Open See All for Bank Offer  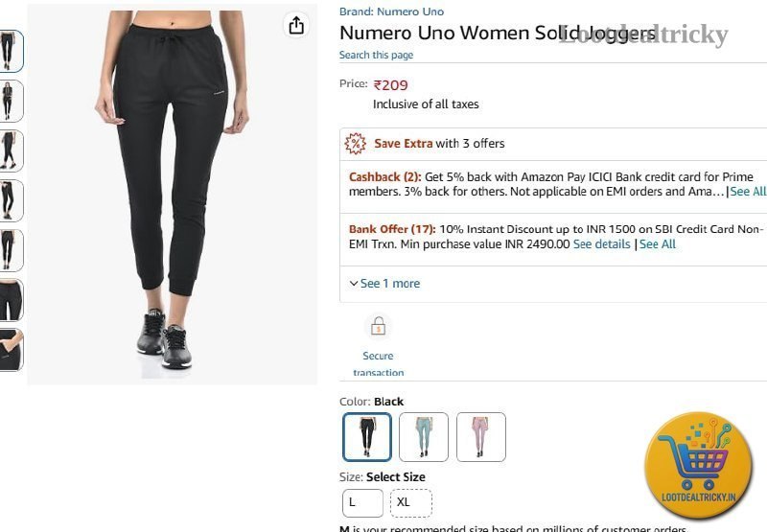click(x=658, y=244)
